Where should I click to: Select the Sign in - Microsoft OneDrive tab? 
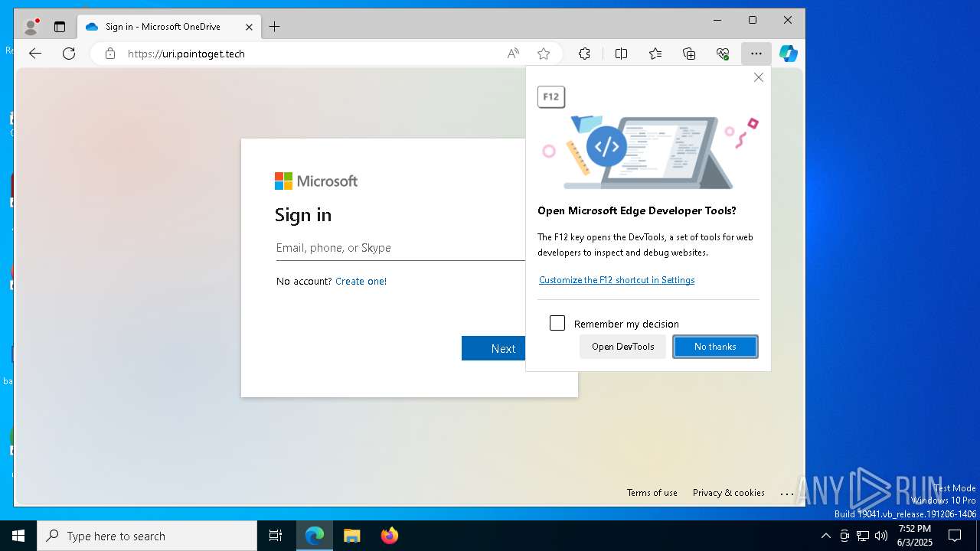[168, 27]
